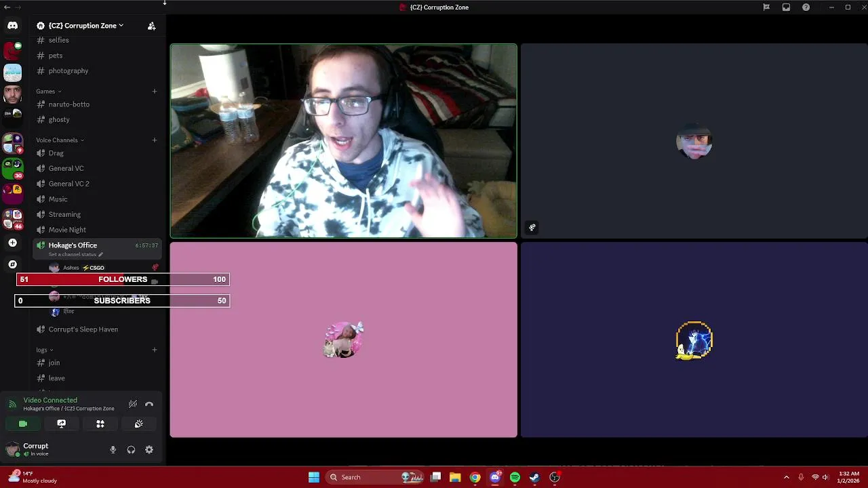Image resolution: width=868 pixels, height=488 pixels.
Task: Click the flag icon in title bar
Action: coord(766,7)
